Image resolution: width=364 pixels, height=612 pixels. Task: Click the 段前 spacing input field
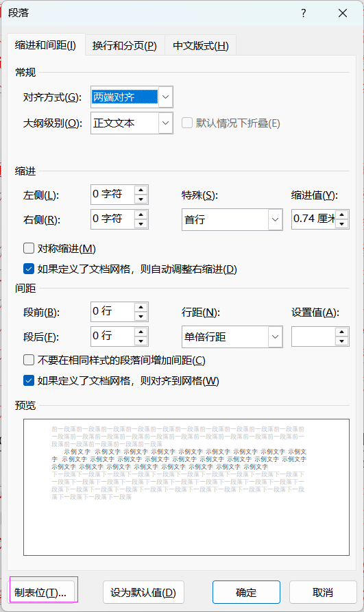point(113,311)
